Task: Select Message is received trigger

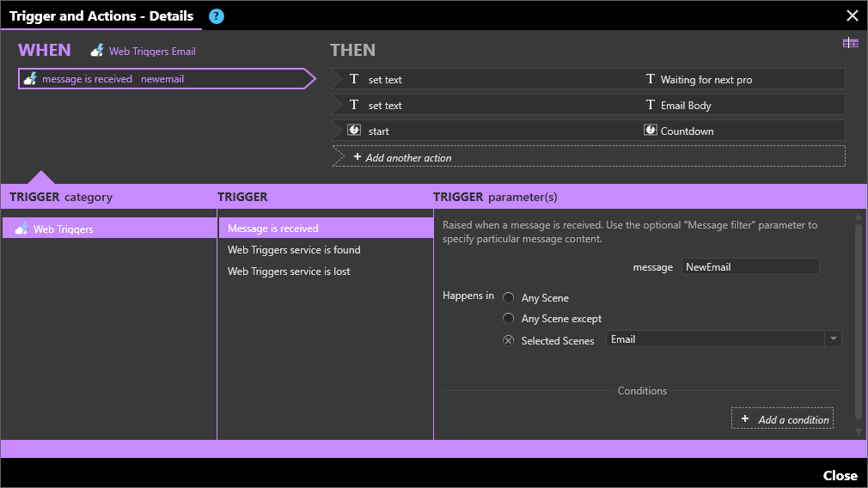Action: [x=326, y=228]
